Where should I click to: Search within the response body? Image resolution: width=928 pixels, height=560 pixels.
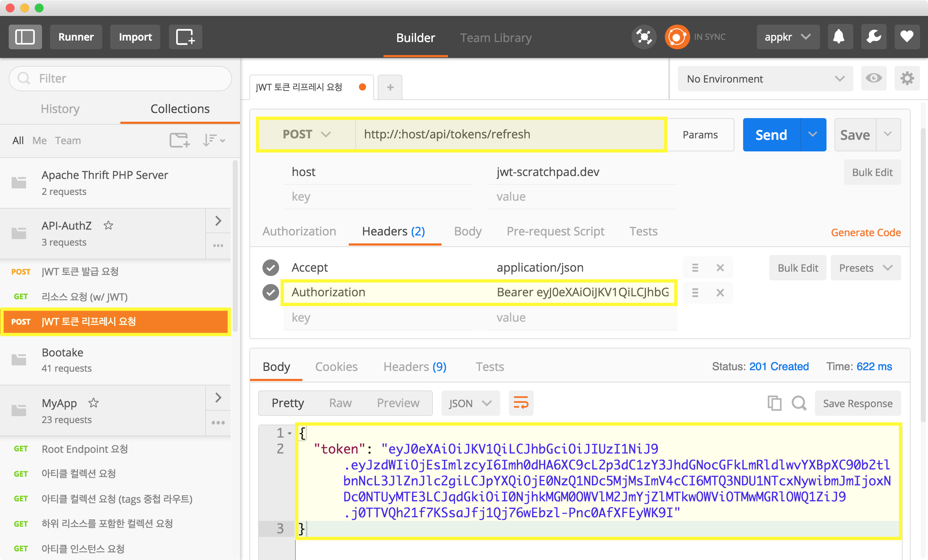[799, 403]
